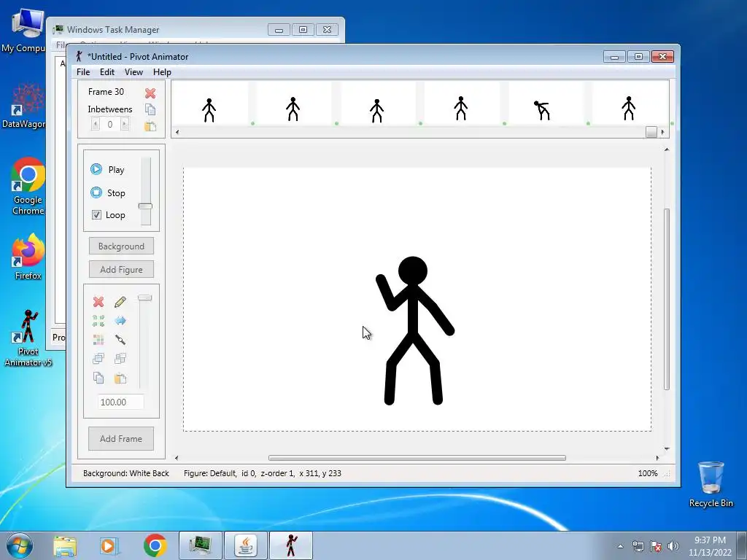The image size is (747, 560).
Task: Open the figure colour grid icon
Action: [98, 340]
